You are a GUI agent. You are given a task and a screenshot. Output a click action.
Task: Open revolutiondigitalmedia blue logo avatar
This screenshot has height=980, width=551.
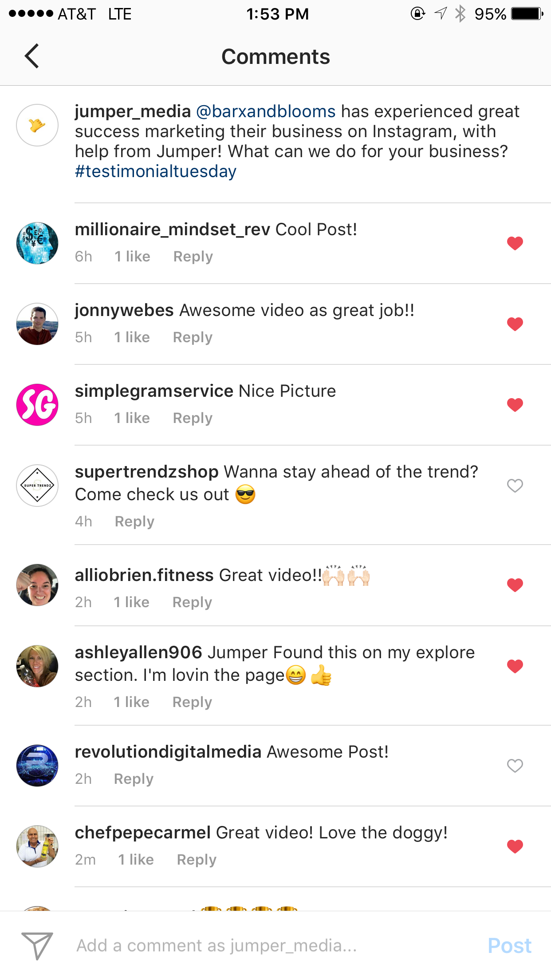pos(37,766)
